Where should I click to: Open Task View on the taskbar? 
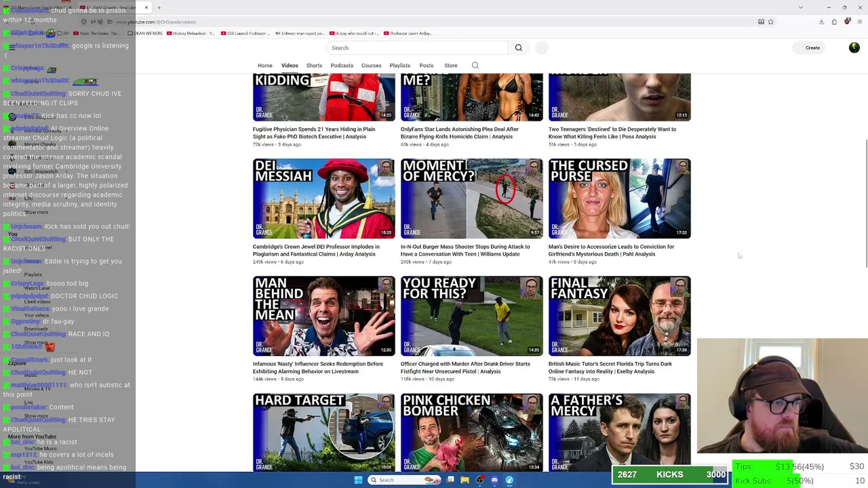[450, 480]
